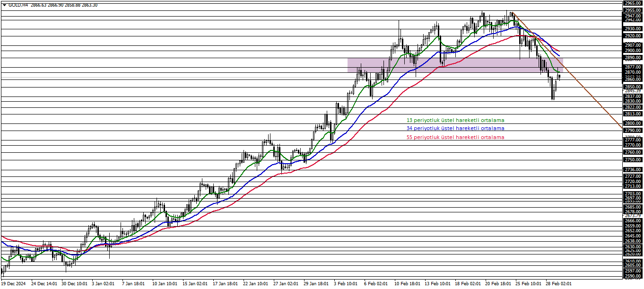Click the 2955.00 price level label

tap(632, 10)
